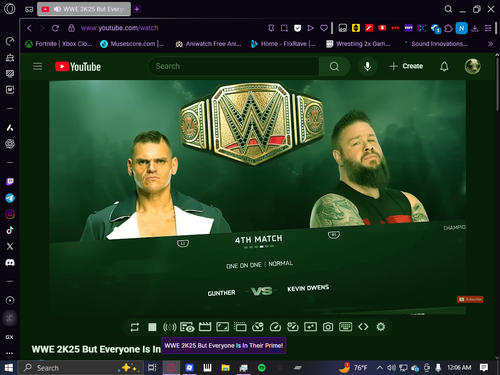The width and height of the screenshot is (500, 375).
Task: Open sidebar three-dots setup menu
Action: coord(10,353)
